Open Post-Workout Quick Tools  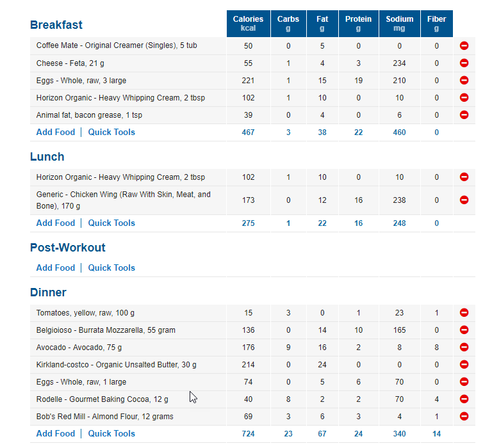[x=111, y=268]
